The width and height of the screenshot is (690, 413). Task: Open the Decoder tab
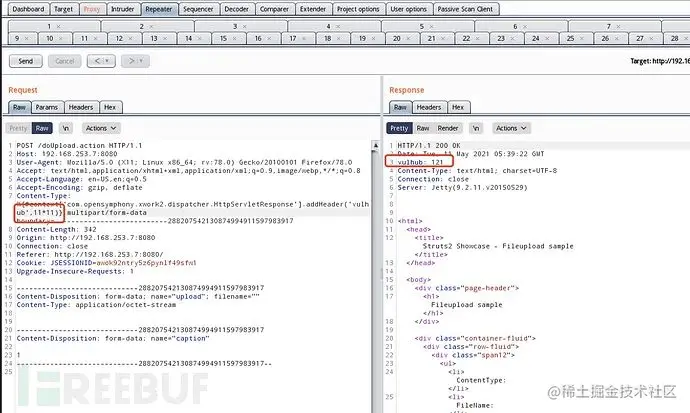click(237, 9)
